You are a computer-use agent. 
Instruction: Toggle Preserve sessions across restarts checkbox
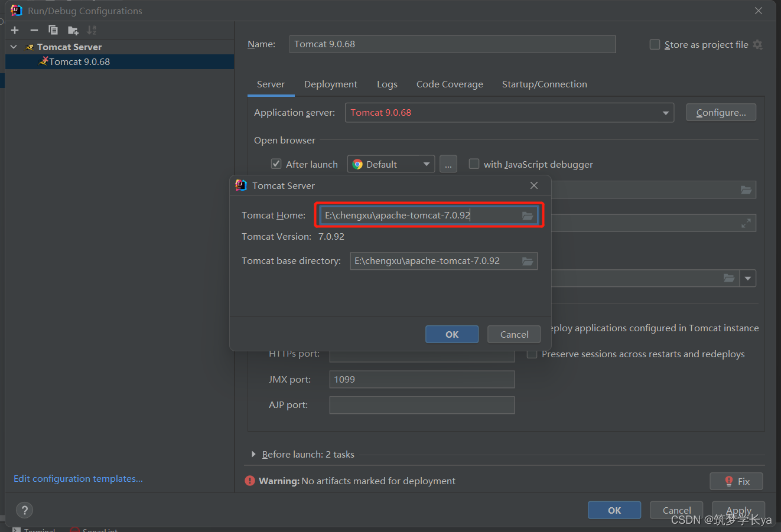(x=532, y=354)
